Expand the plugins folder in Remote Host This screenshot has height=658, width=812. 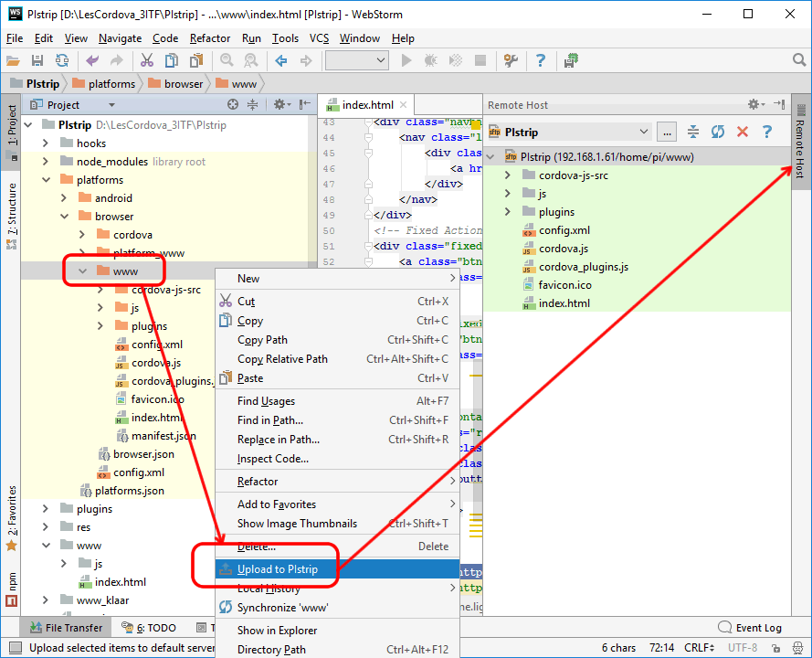point(509,212)
